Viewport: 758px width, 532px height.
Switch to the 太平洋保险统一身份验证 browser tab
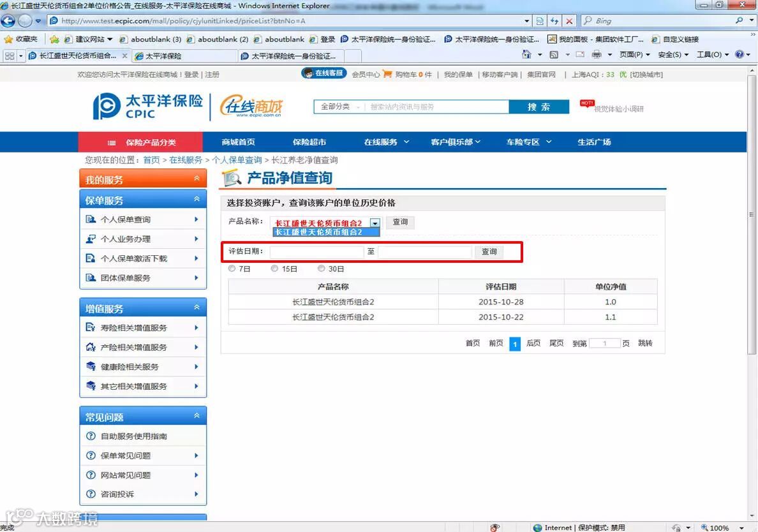coord(290,56)
